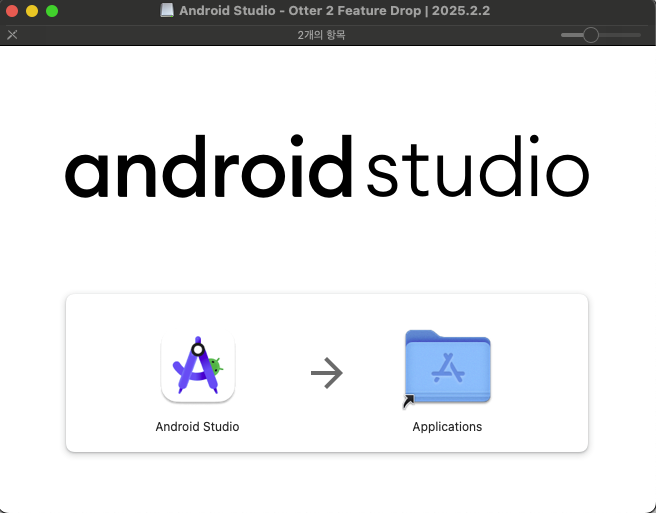Viewport: 656px width, 513px height.
Task: Click the crossed tools icon below close button
Action: (12, 35)
